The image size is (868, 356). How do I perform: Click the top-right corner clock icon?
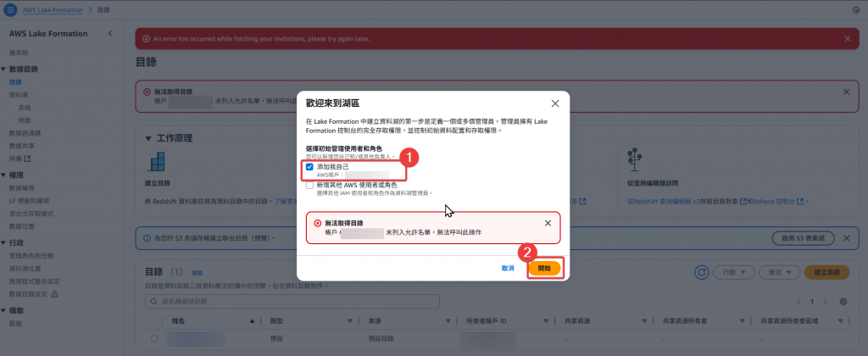click(856, 10)
